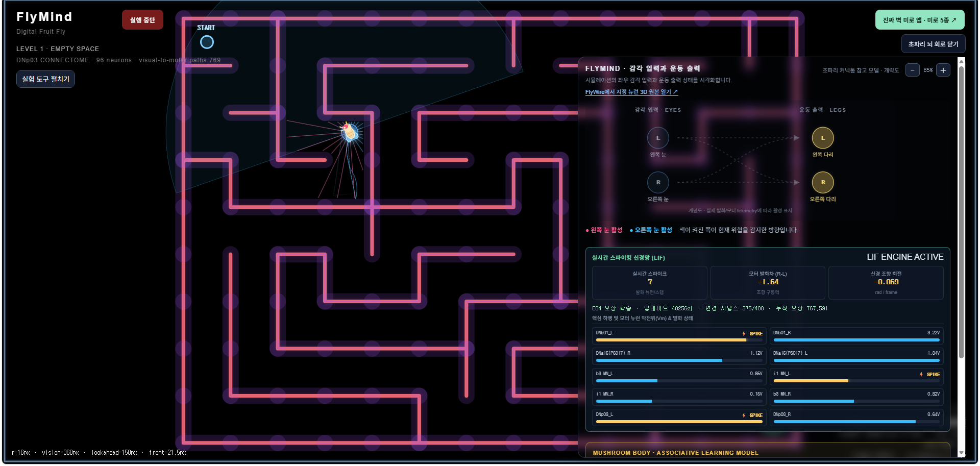
Task: Select the left leg L node
Action: 823,138
